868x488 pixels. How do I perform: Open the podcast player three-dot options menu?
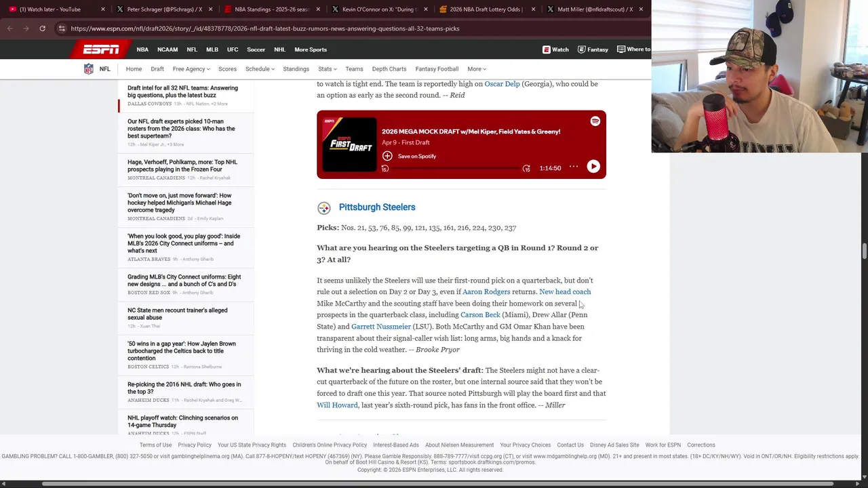pyautogui.click(x=574, y=167)
